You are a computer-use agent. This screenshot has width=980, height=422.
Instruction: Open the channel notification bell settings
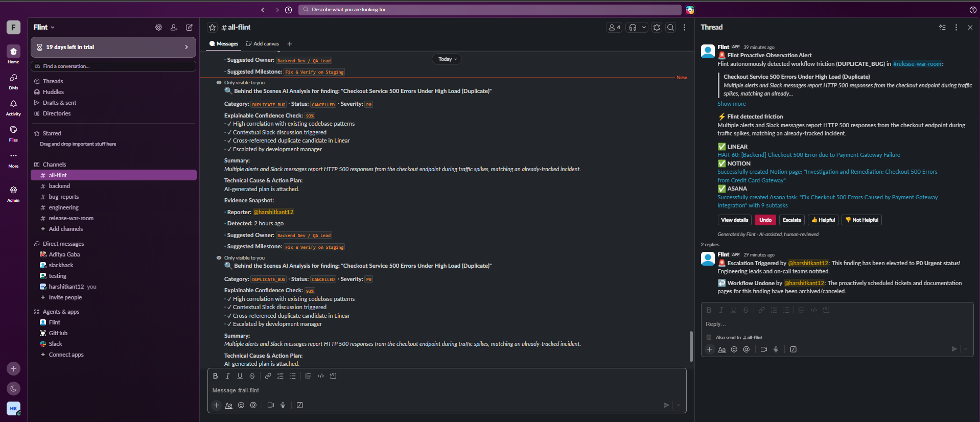click(657, 27)
